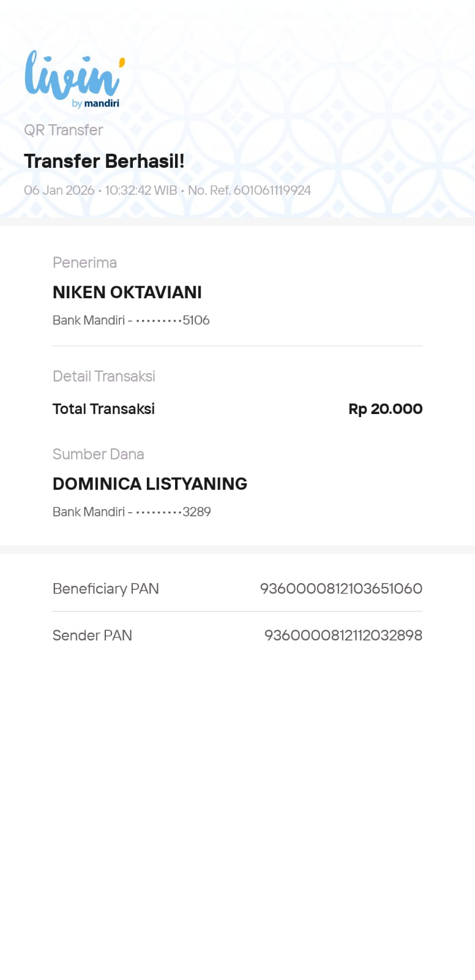Screen dimensions: 475x980
Task: Click the 'QR Transfer' label
Action: 64,130
